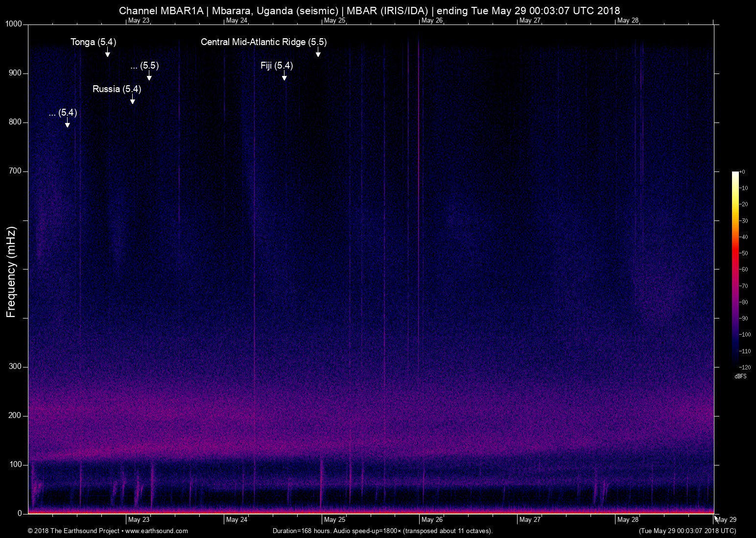Click the May 26 marker on bottom axis
Image resolution: width=756 pixels, height=538 pixels.
432,520
